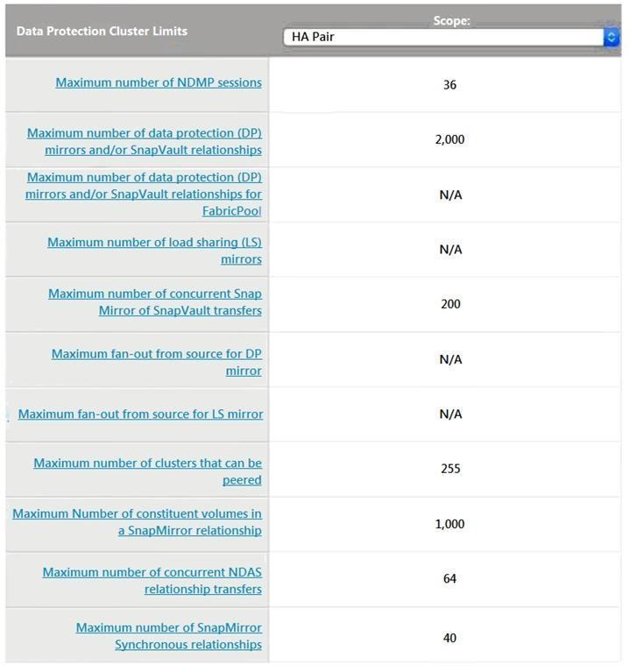Click Maximum fan-out from source for DP mirror

(x=157, y=362)
